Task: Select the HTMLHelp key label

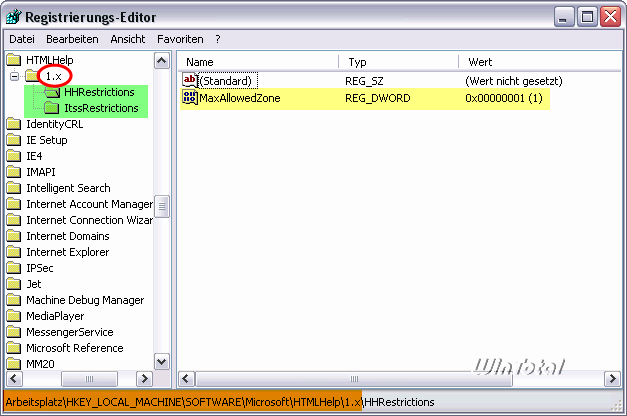Action: click(x=50, y=60)
